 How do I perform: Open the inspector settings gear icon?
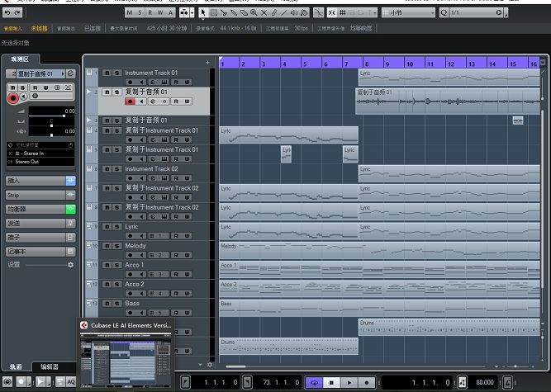coord(70,265)
